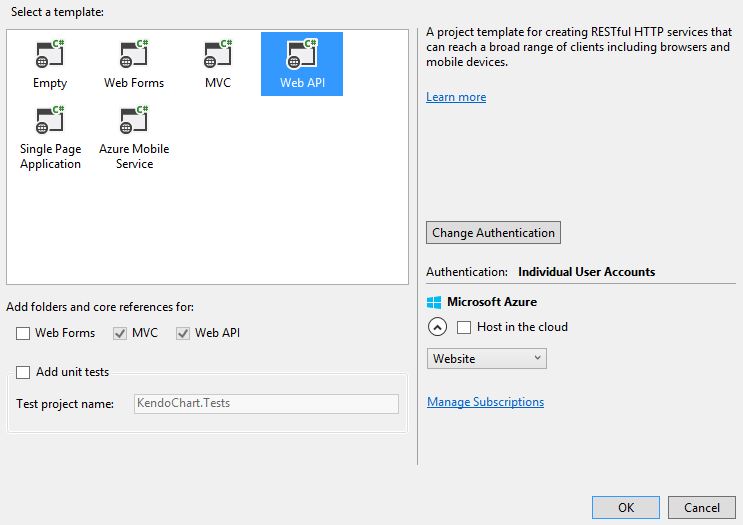This screenshot has height=525, width=743.
Task: Click the Test project name field
Action: click(266, 404)
